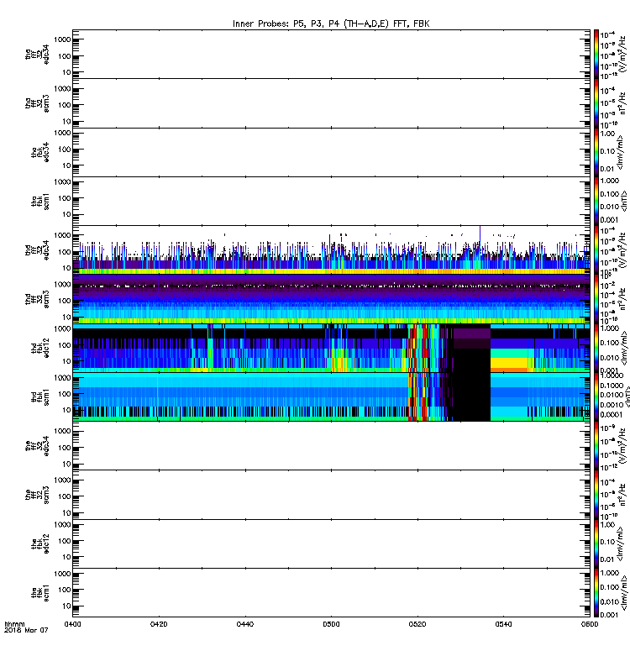Viewport: 630px width, 672px height.
Task: Click the y-axis label "tha fff 32 scm3"
Action: (x=37, y=103)
